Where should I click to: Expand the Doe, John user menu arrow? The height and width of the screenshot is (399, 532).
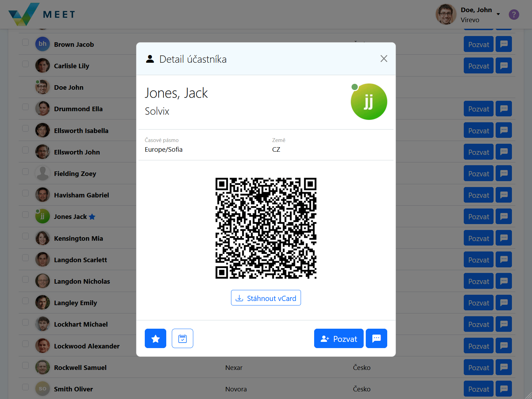498,14
